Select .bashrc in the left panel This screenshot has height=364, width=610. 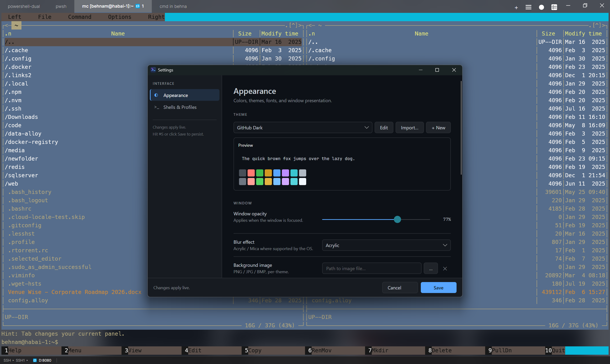tap(20, 209)
